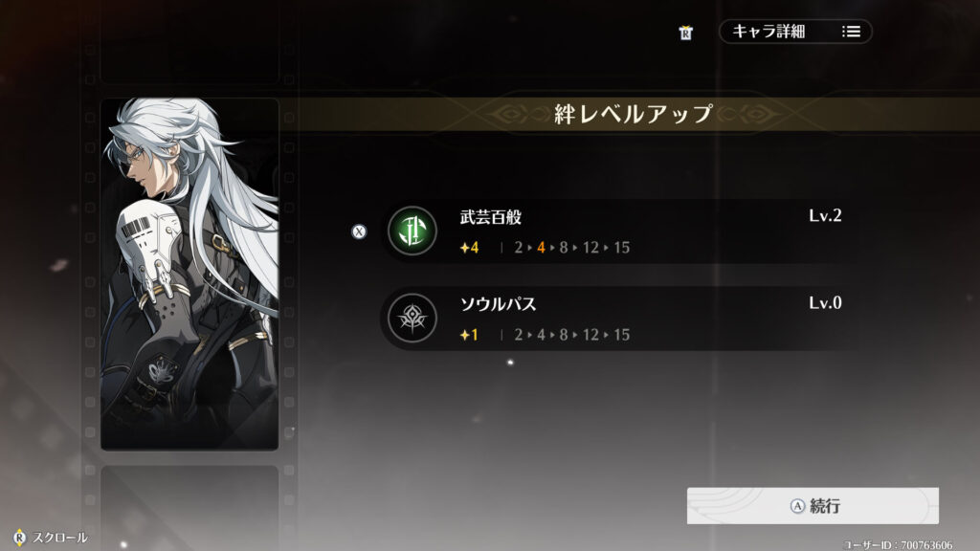Click the next film card below the portrait
The image size is (980, 551).
coord(189,507)
